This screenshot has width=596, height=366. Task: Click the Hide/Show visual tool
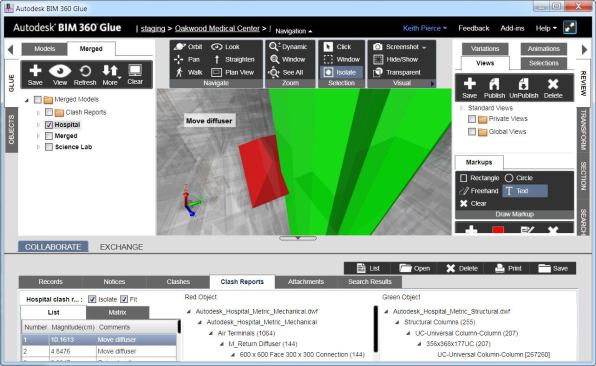click(x=396, y=59)
